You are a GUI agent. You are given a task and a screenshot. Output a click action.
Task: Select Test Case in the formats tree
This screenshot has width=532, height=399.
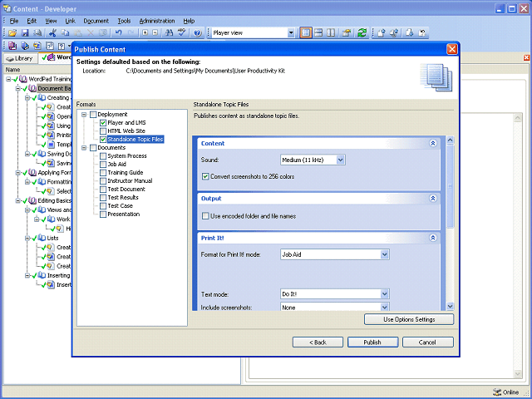pos(120,206)
